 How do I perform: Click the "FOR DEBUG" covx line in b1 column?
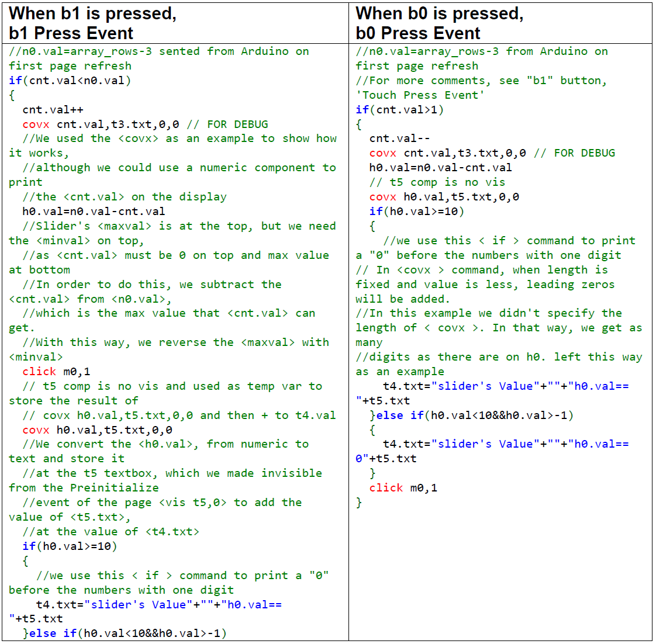click(x=145, y=124)
